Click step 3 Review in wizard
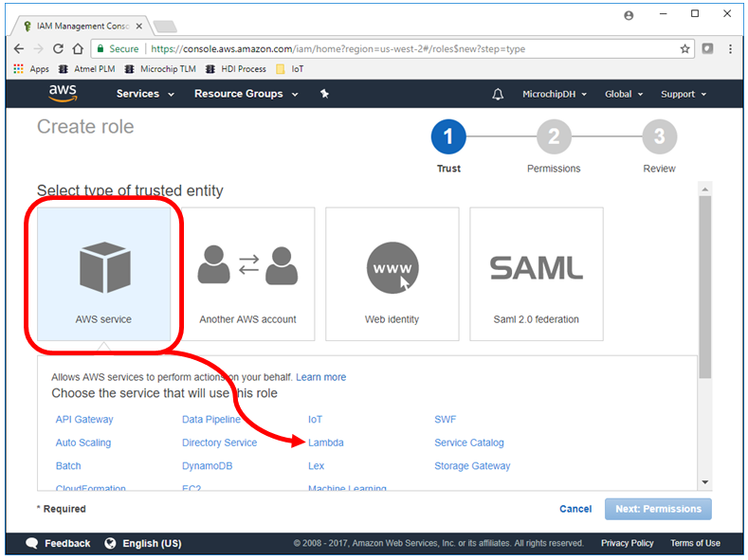 tap(659, 136)
